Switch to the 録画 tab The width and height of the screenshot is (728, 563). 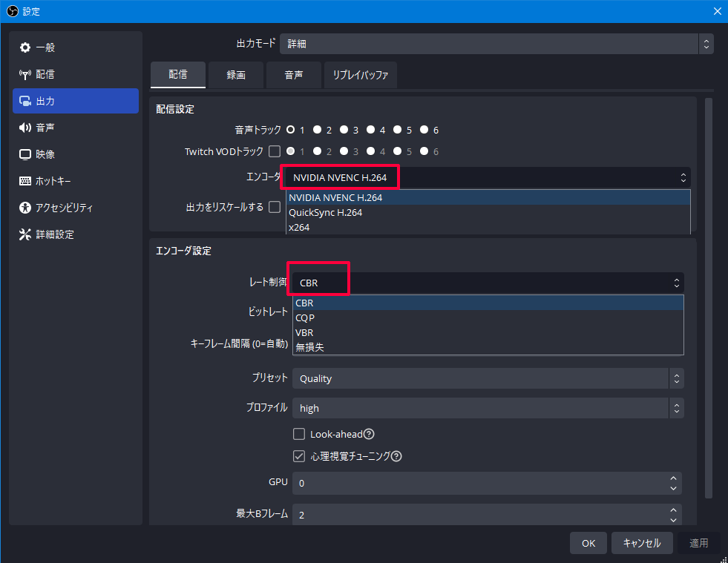point(235,74)
